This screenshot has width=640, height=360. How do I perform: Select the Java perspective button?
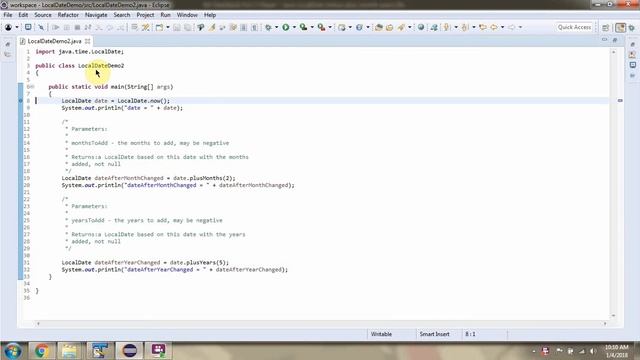point(620,27)
